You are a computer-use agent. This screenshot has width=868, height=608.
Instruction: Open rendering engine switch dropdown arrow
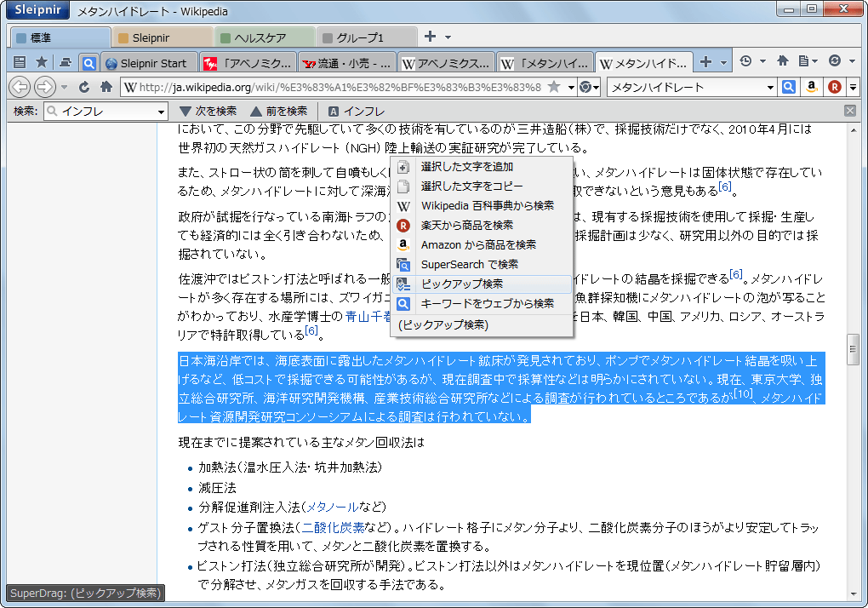coord(596,88)
